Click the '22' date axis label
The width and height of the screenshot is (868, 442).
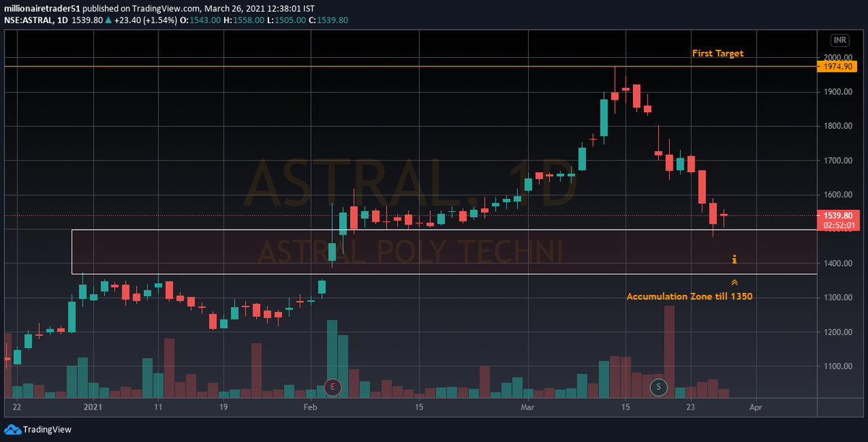[17, 408]
